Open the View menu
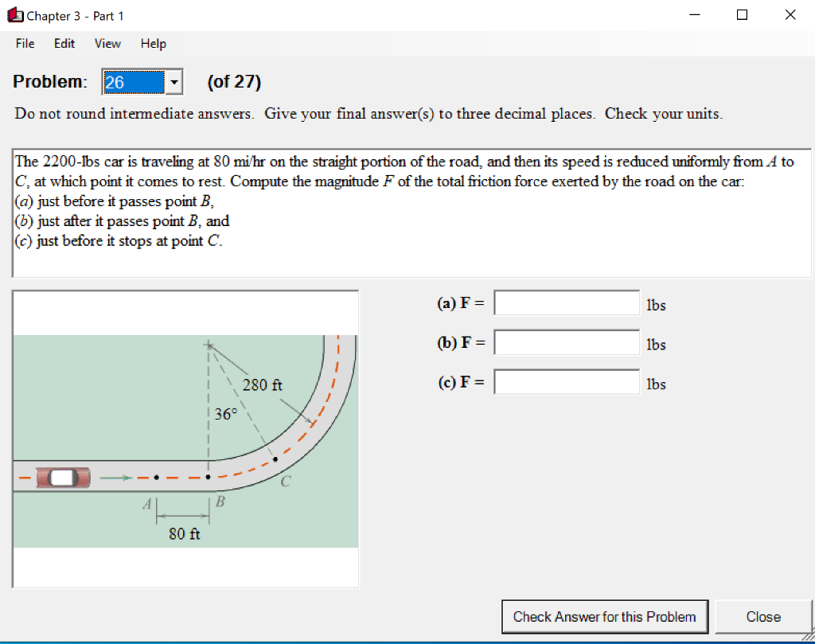Image resolution: width=815 pixels, height=644 pixels. point(107,44)
